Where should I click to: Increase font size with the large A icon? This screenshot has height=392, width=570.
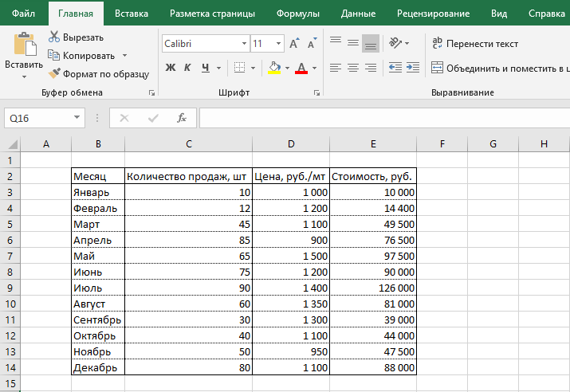294,44
